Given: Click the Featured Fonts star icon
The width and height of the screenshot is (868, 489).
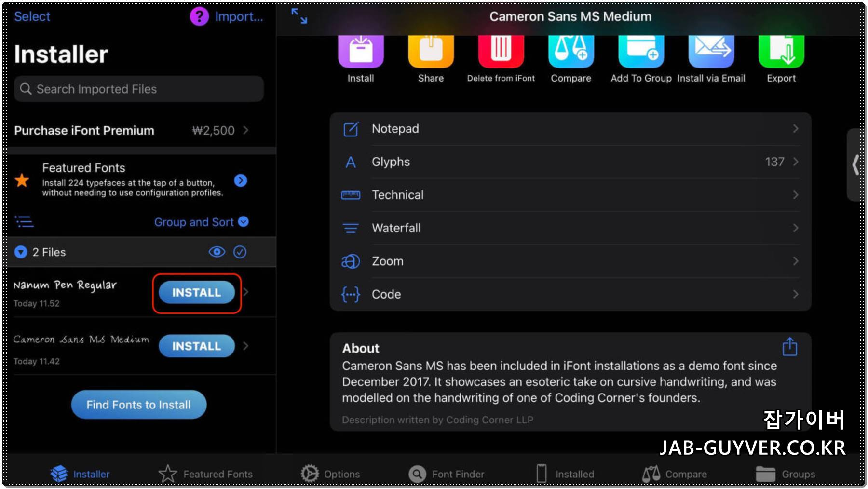Looking at the screenshot, I should 22,180.
